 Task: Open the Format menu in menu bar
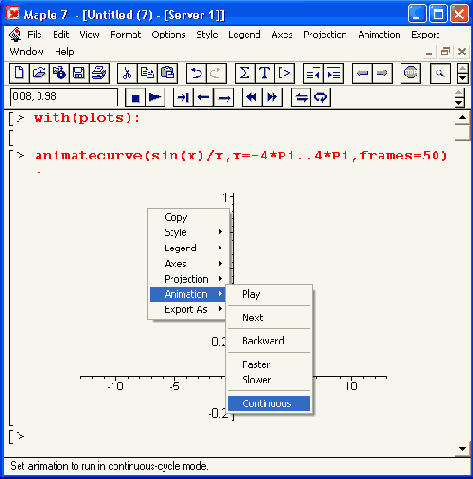click(x=126, y=35)
